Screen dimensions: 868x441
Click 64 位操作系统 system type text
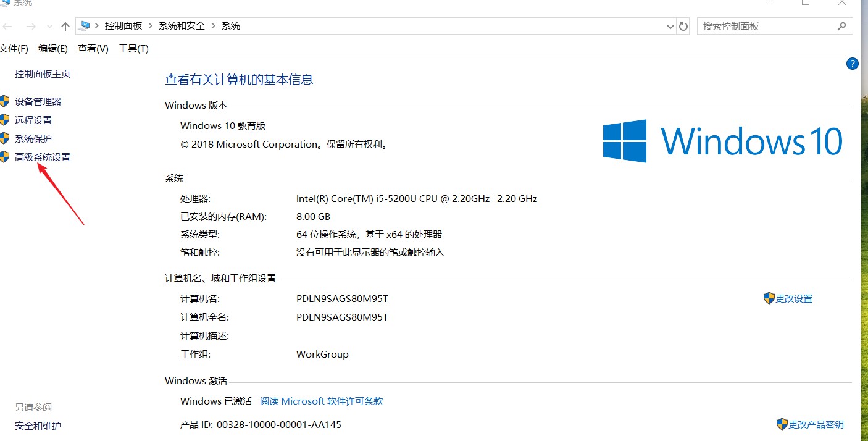click(369, 234)
